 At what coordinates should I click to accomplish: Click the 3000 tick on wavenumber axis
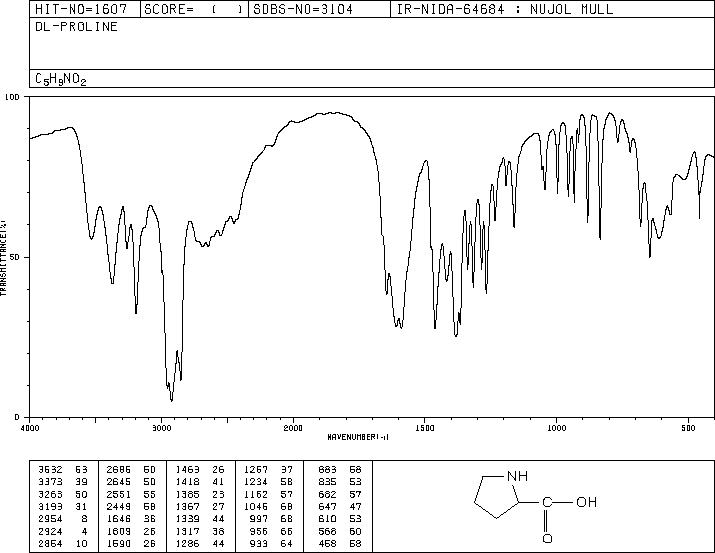161,428
